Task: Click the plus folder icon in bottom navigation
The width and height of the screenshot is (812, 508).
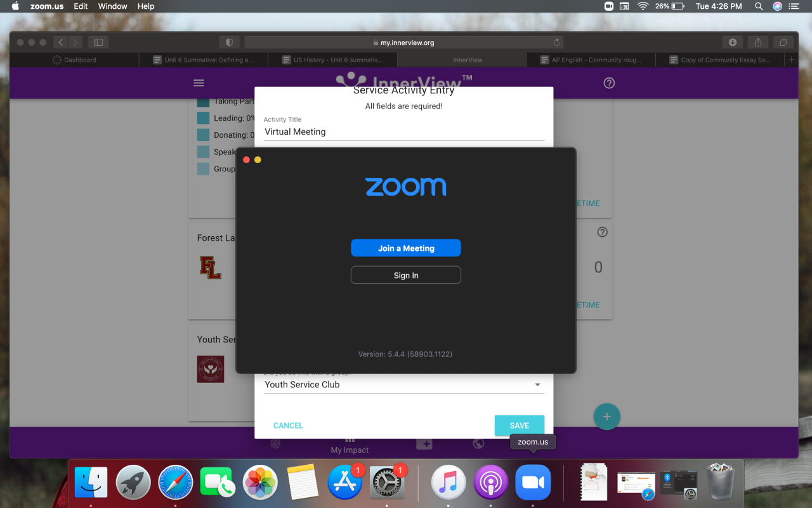Action: pyautogui.click(x=424, y=444)
